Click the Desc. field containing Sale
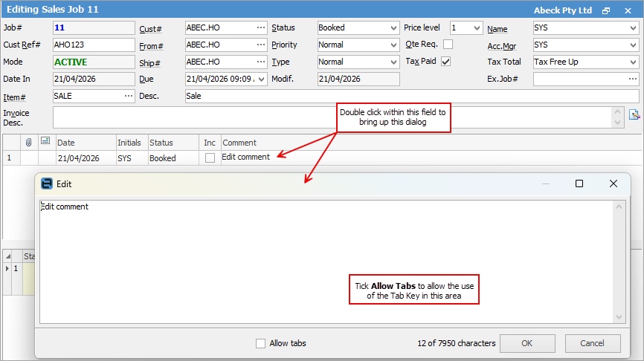The width and height of the screenshot is (644, 361). tap(412, 96)
